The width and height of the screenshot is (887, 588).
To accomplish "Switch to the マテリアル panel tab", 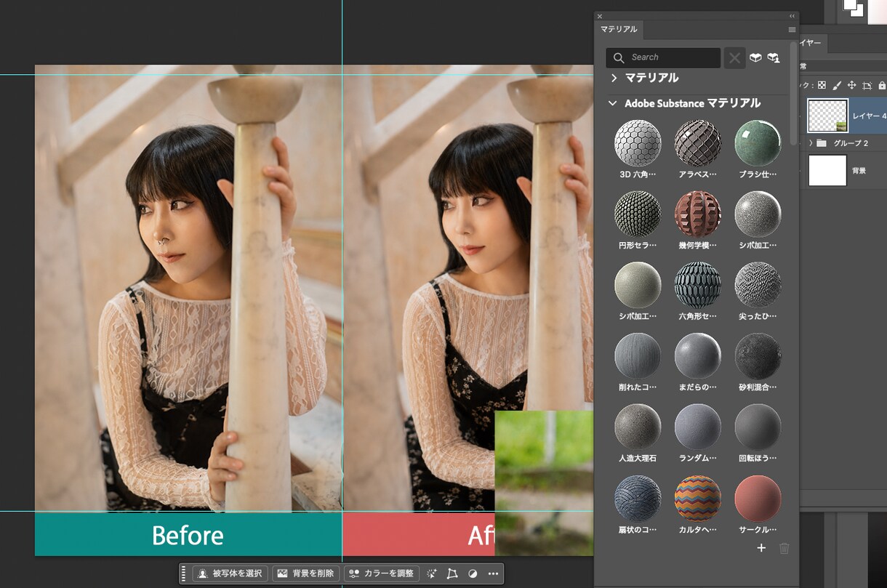I will (619, 30).
